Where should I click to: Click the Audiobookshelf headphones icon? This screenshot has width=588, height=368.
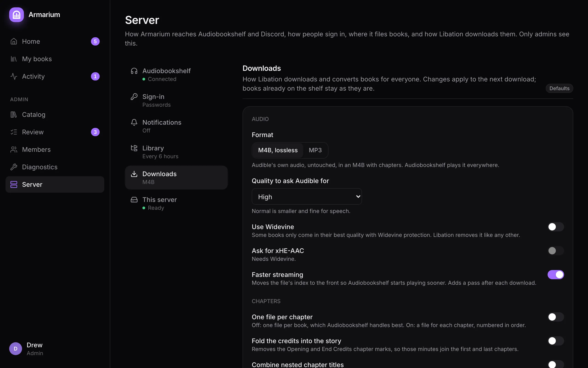point(134,71)
